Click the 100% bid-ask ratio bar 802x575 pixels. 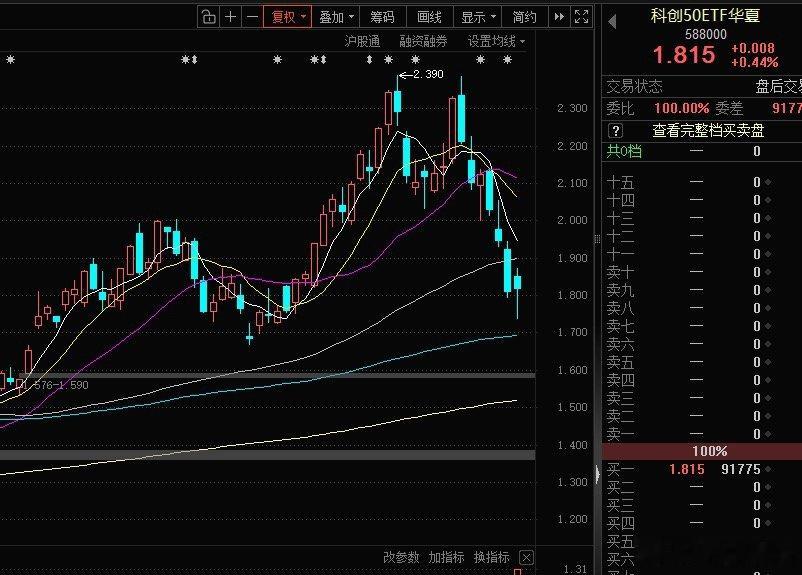[x=702, y=451]
